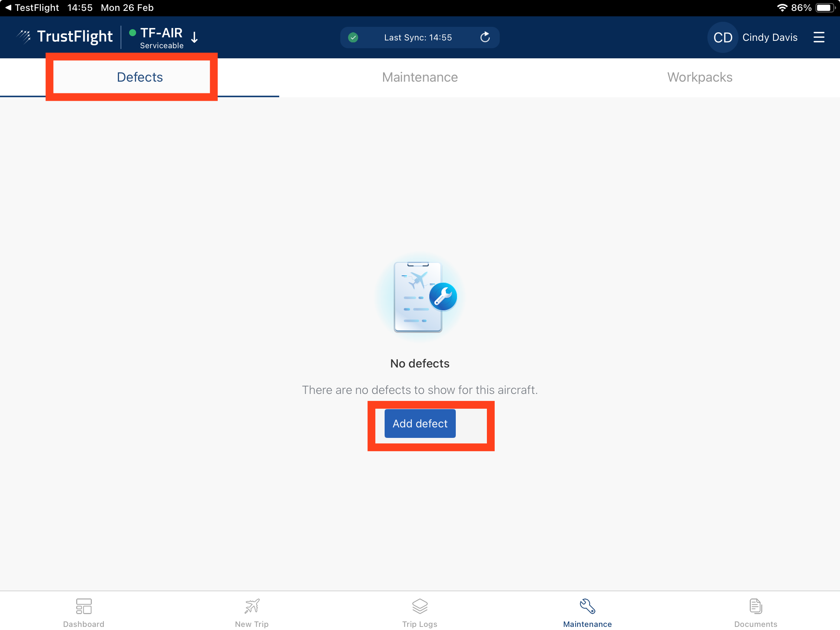Viewport: 840px width, 630px height.
Task: Tap the Cindy Davis username
Action: pos(770,37)
